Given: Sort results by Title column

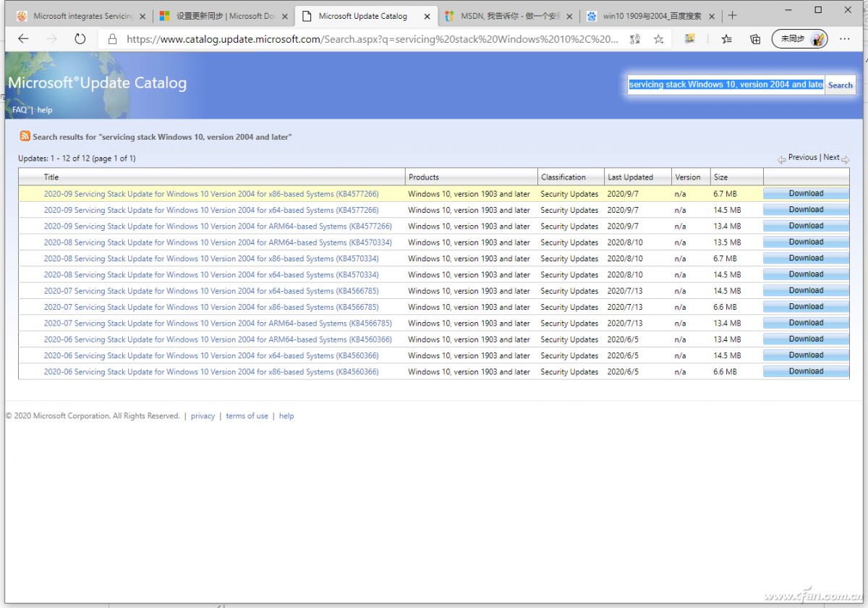Looking at the screenshot, I should tap(51, 177).
